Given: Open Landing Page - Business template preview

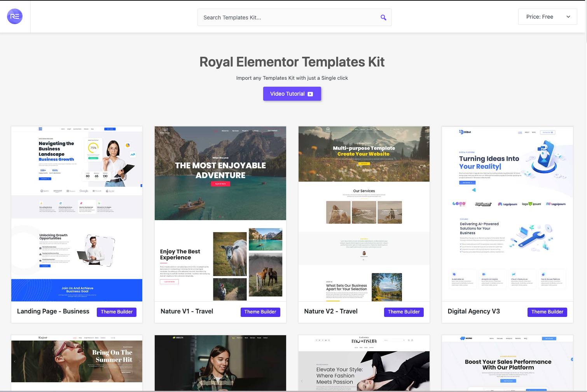Looking at the screenshot, I should pyautogui.click(x=77, y=214).
